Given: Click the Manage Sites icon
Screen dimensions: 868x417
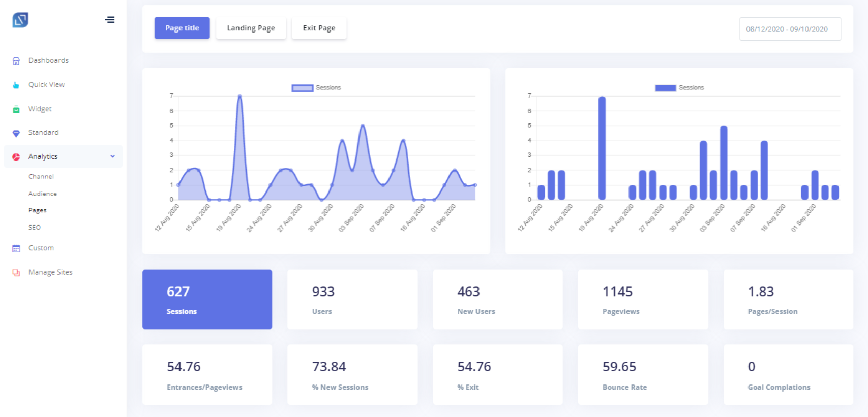Looking at the screenshot, I should [16, 273].
